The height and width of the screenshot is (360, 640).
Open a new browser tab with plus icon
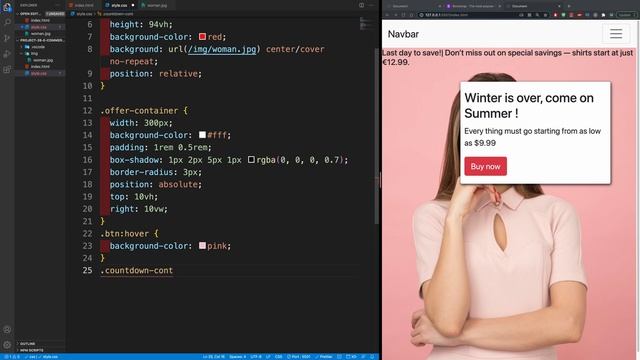pyautogui.click(x=569, y=6)
